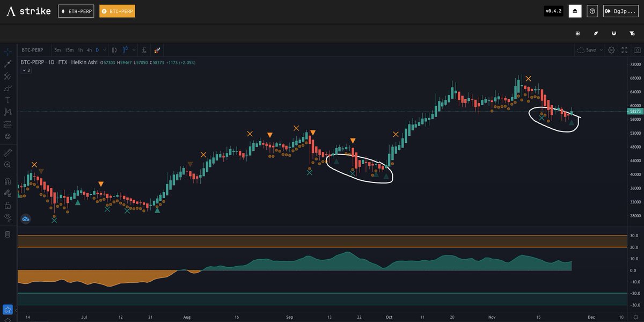Click the candles chart style icon
The image size is (644, 322).
tap(114, 50)
